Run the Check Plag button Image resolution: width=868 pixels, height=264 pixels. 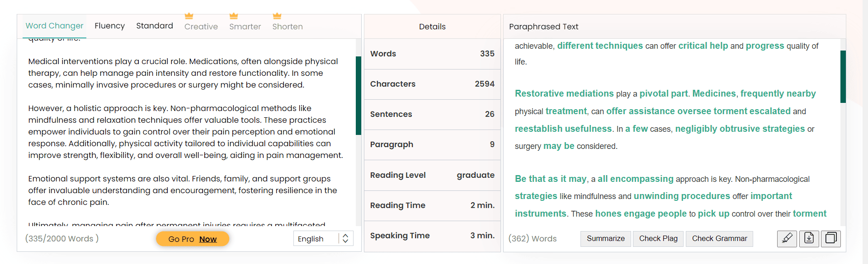658,238
